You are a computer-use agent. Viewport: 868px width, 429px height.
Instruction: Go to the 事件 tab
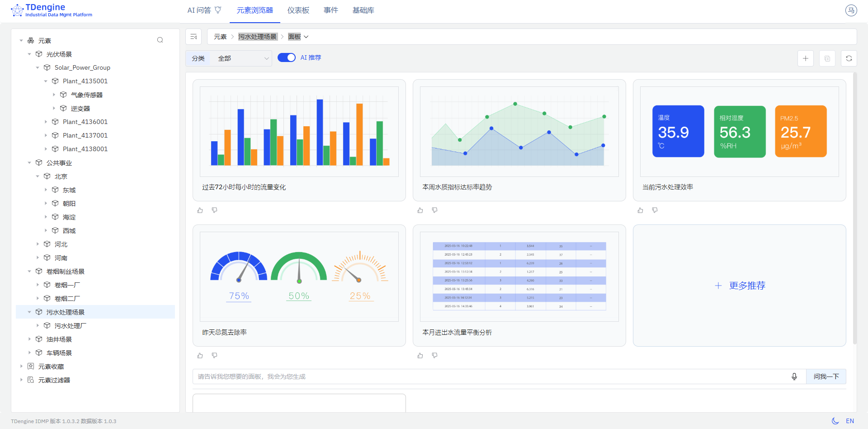[x=331, y=10]
